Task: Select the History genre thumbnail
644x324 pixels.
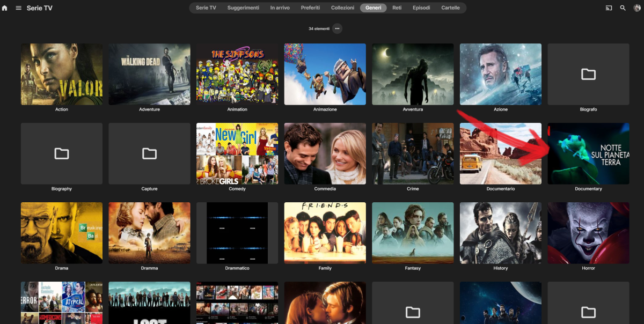Action: [501, 233]
